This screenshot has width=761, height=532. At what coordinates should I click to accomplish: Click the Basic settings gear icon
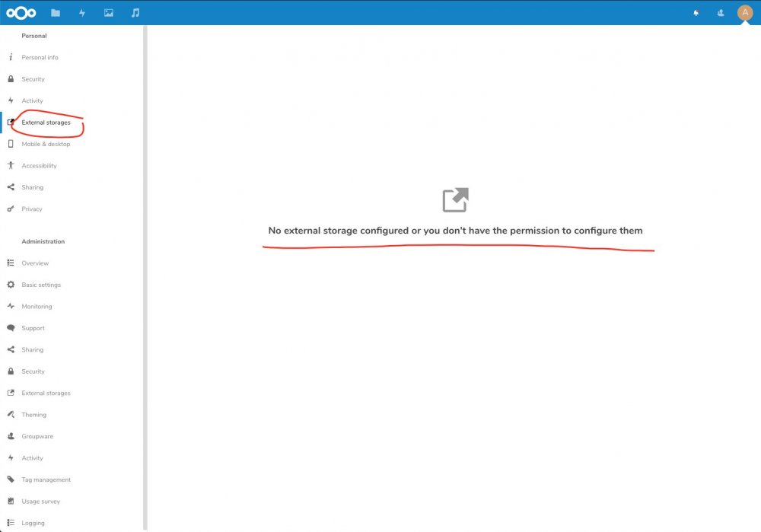coord(11,285)
